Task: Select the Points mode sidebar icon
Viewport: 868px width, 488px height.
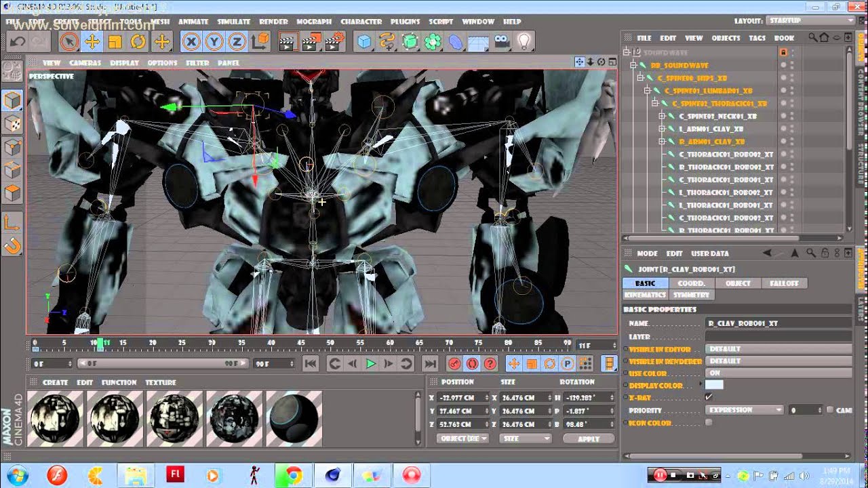Action: click(12, 147)
